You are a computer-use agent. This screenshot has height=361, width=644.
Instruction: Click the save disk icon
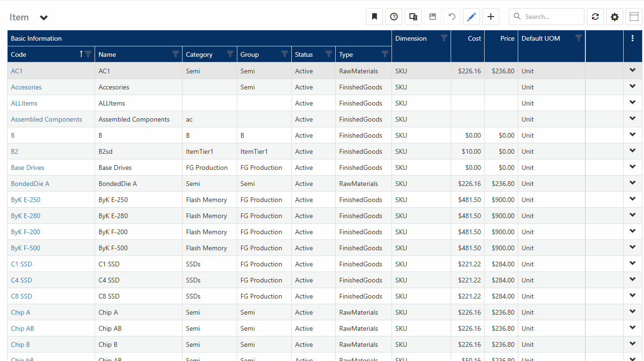[x=432, y=17]
